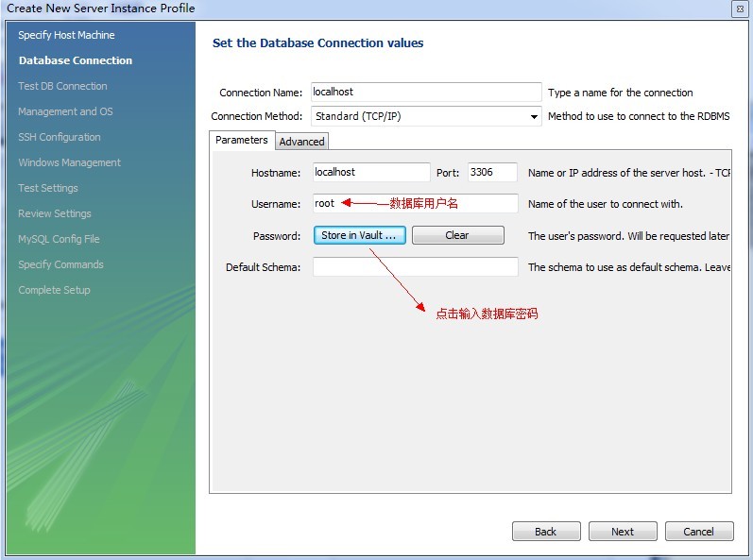Click the 'Create New Server Instance Profile' title
753x560 pixels.
point(100,8)
